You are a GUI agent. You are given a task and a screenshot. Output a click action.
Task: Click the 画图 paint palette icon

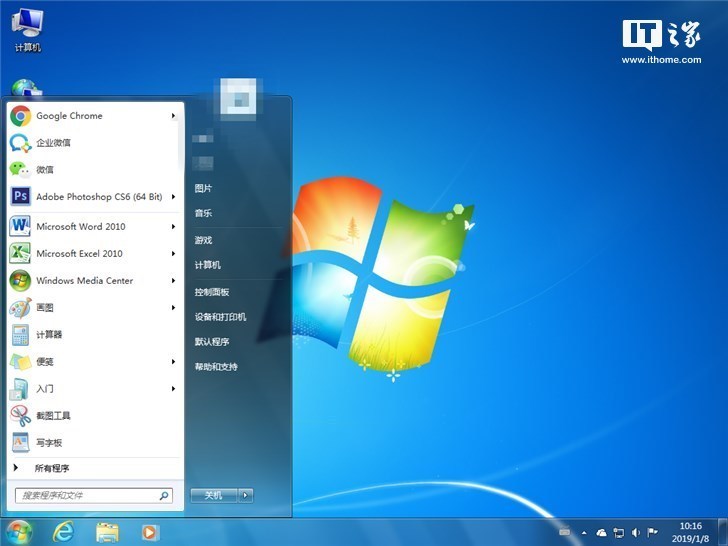click(20, 307)
